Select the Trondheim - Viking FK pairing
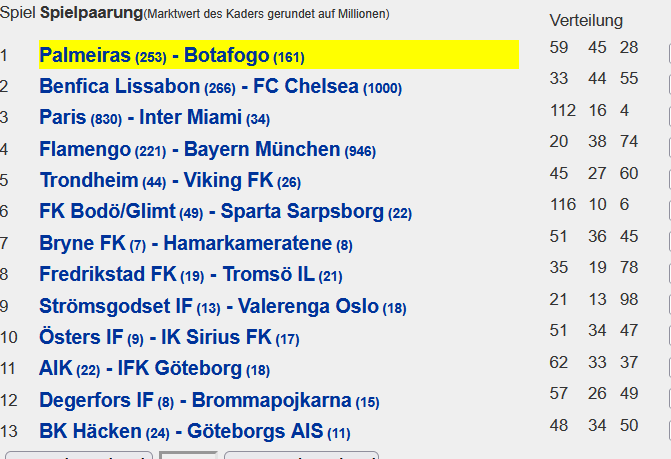The width and height of the screenshot is (671, 459). pos(170,181)
